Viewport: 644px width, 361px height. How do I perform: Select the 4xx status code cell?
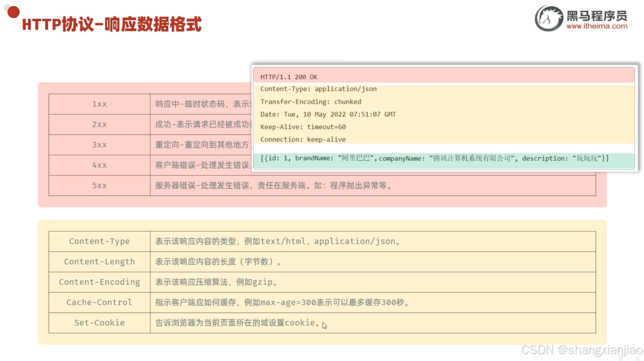pyautogui.click(x=100, y=165)
